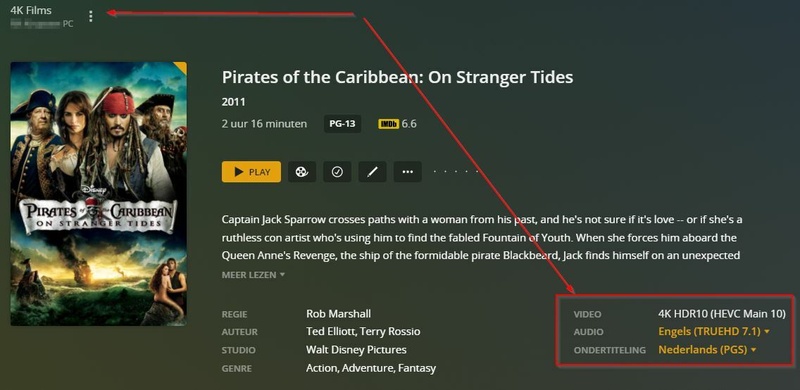Open the Walt Disney Pictures studio link

tap(356, 350)
